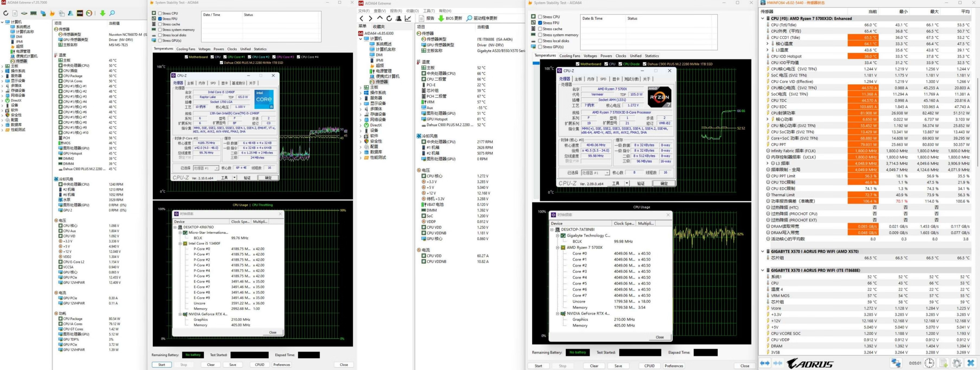Click CPU Throttling legend in left usage graph
980x370 pixels.
tap(263, 205)
